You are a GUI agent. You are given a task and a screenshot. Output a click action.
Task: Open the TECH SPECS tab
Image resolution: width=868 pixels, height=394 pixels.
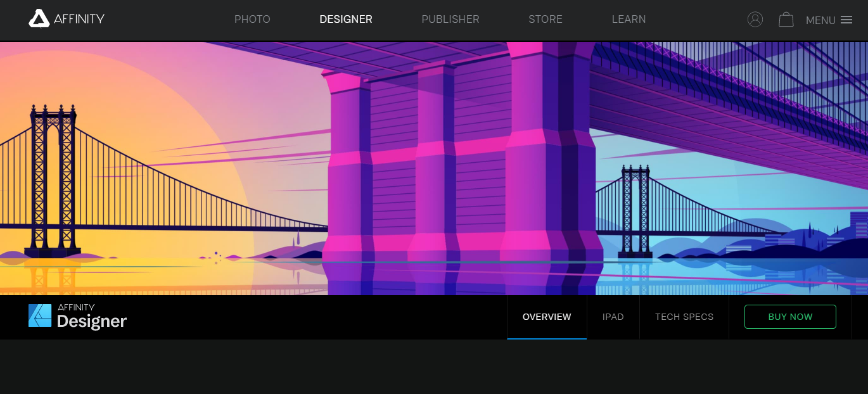click(x=684, y=317)
